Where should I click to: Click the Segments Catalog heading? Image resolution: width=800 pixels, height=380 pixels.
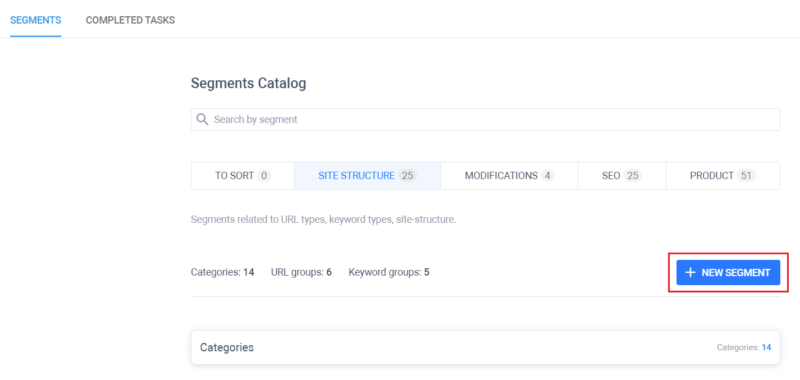[248, 84]
